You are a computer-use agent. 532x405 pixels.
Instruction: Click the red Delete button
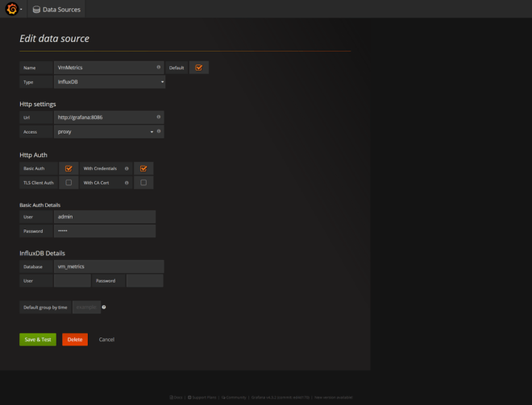(75, 339)
